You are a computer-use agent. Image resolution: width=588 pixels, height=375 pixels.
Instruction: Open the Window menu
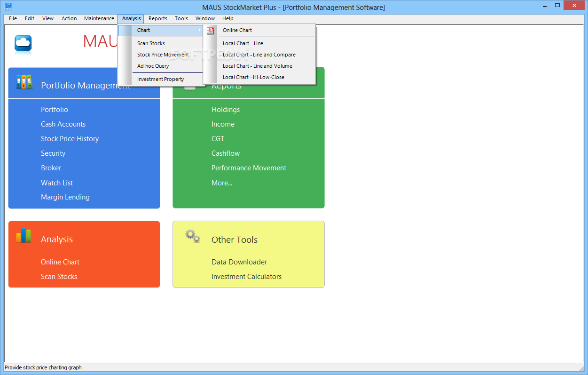[x=205, y=18]
